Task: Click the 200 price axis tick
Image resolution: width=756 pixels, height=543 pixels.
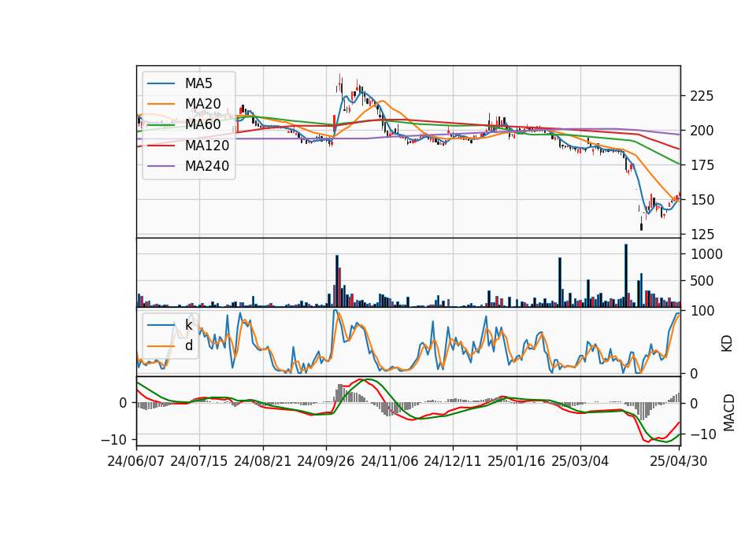Action: click(702, 131)
